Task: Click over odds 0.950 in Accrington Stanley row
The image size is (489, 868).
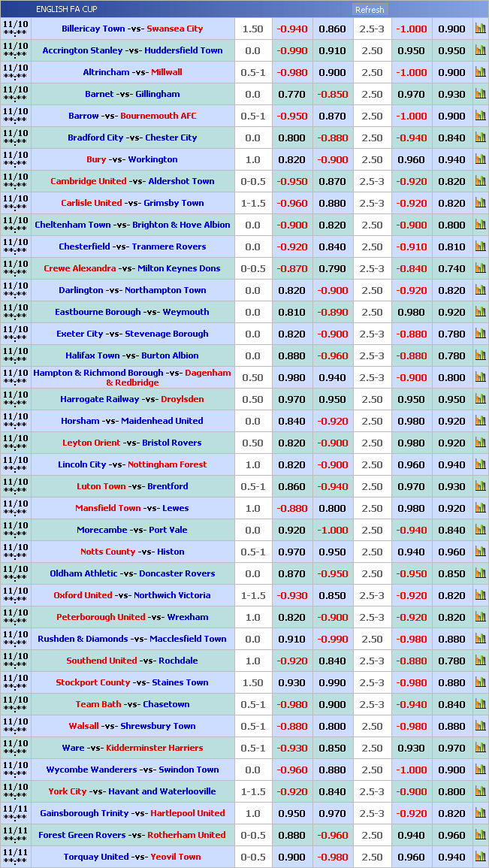Action: tap(411, 50)
